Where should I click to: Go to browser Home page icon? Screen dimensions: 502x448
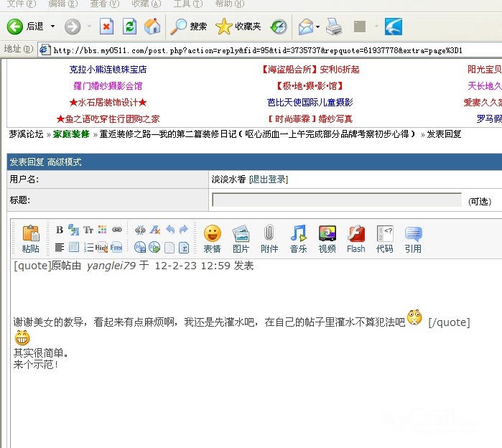click(x=152, y=27)
